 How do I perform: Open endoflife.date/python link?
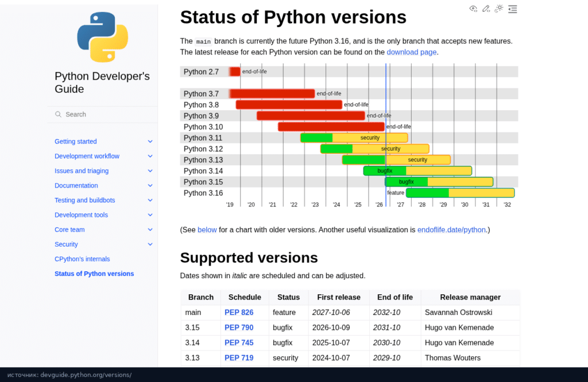pyautogui.click(x=451, y=230)
